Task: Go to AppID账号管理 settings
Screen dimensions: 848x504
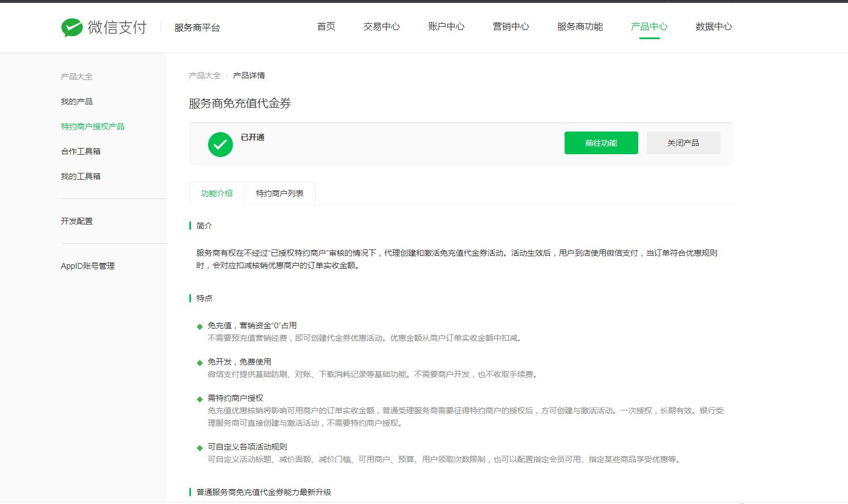Action: pos(88,265)
